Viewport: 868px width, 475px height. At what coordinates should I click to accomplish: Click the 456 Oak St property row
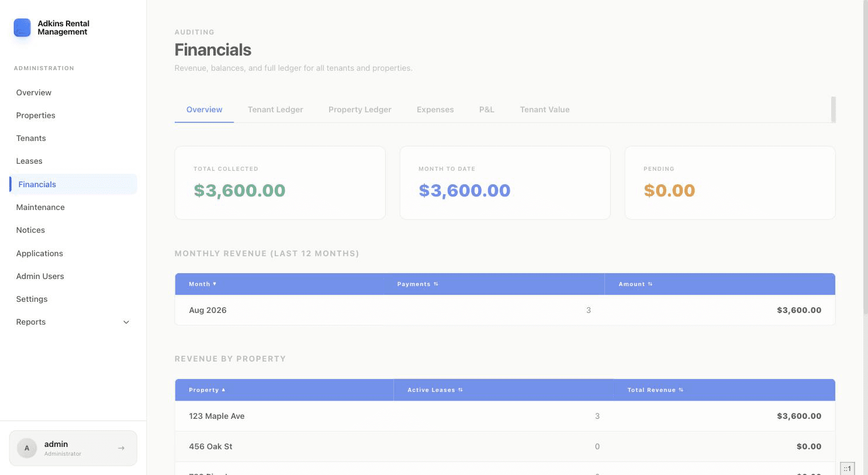505,447
